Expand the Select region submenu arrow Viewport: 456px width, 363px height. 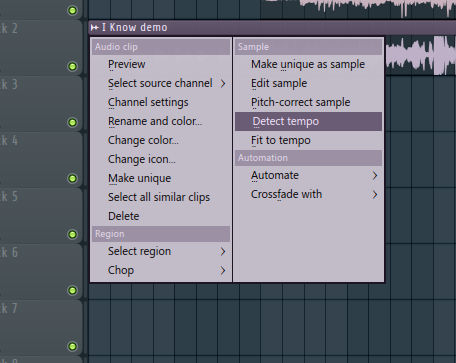point(223,251)
